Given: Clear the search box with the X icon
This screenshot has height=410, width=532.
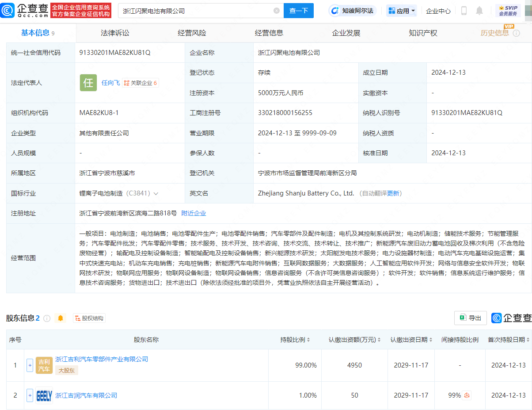Looking at the screenshot, I should [x=277, y=11].
